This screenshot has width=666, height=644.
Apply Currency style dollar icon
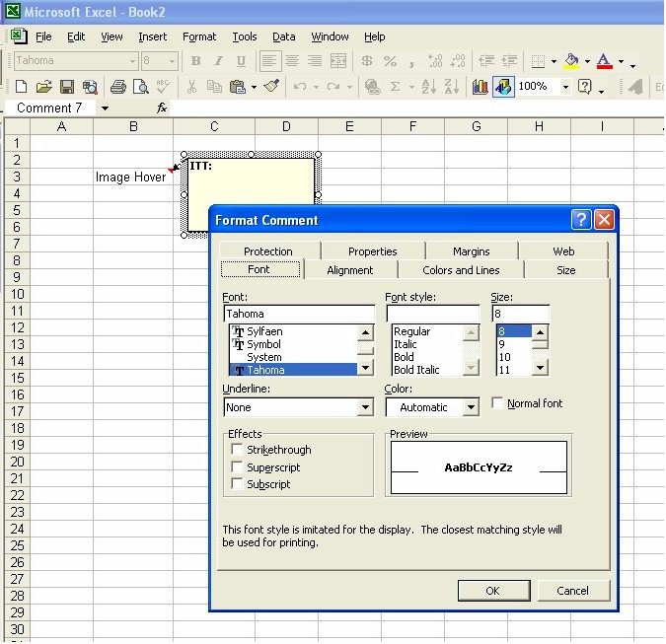click(367, 61)
